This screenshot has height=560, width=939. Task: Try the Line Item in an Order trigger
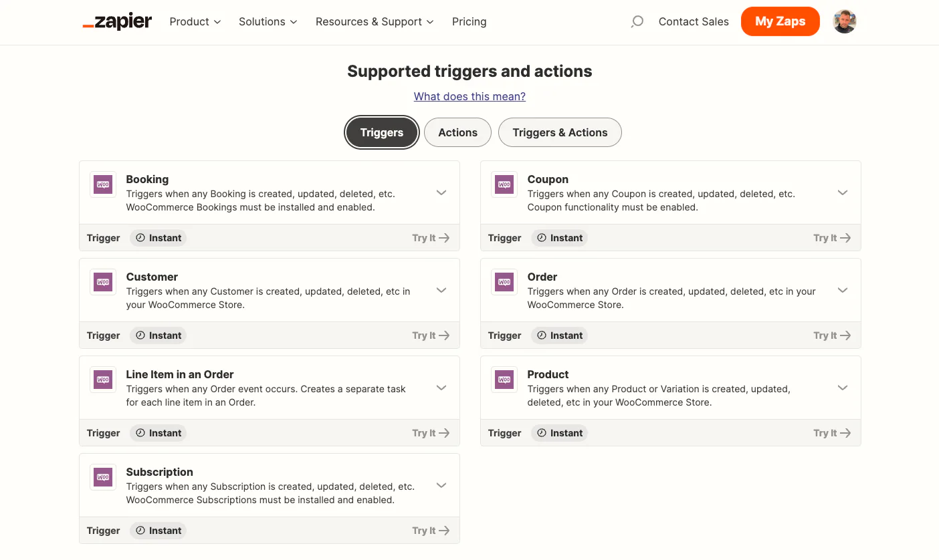tap(431, 433)
